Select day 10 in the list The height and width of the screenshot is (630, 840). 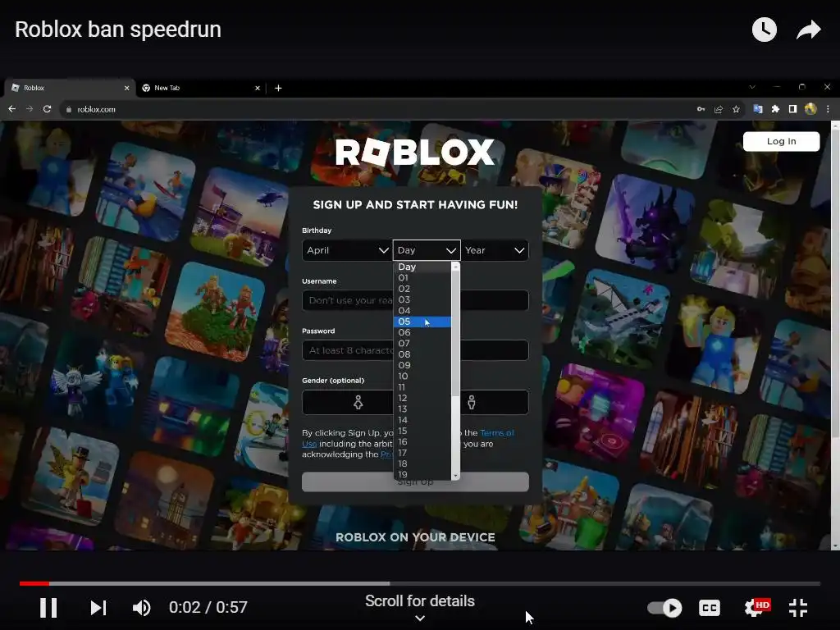coord(422,376)
